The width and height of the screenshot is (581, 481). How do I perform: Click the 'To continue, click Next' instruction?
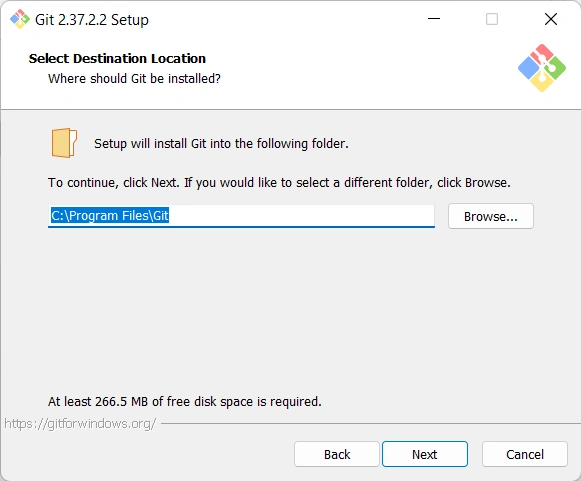[x=279, y=183]
